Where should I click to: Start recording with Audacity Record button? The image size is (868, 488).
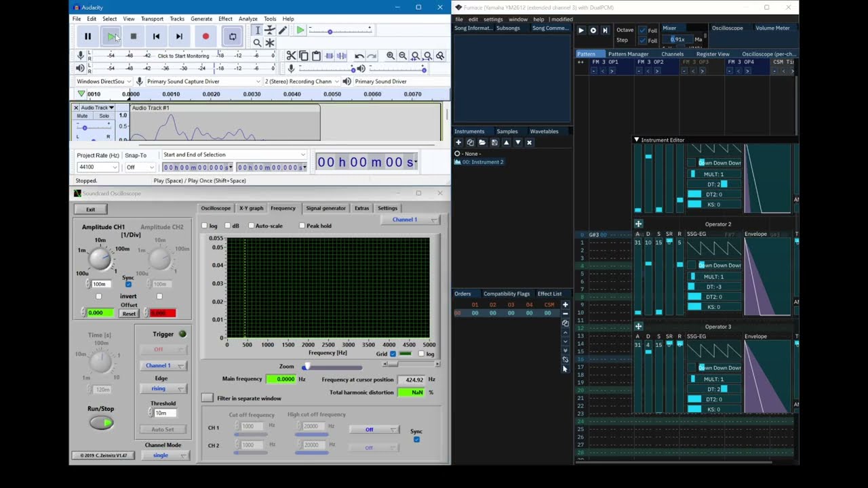pyautogui.click(x=205, y=37)
